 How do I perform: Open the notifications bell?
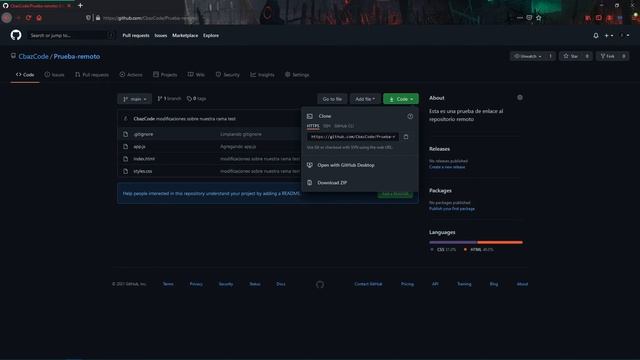click(x=596, y=36)
